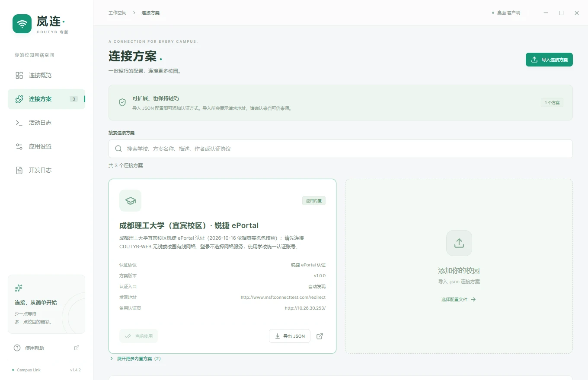Image resolution: width=588 pixels, height=380 pixels.
Task: Select 连接方案 sidebar item
Action: click(x=46, y=99)
